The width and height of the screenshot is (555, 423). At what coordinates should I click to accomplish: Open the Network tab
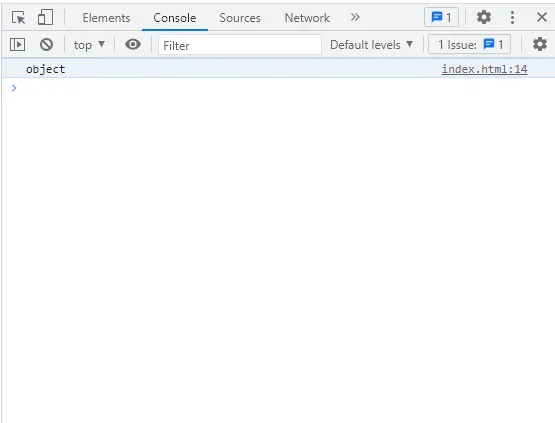click(x=307, y=18)
